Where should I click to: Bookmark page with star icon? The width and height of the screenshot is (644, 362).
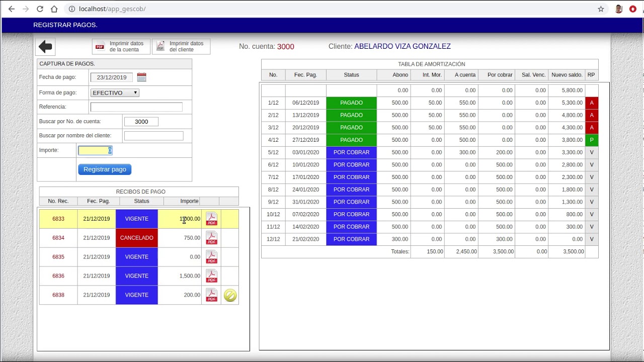pyautogui.click(x=601, y=9)
